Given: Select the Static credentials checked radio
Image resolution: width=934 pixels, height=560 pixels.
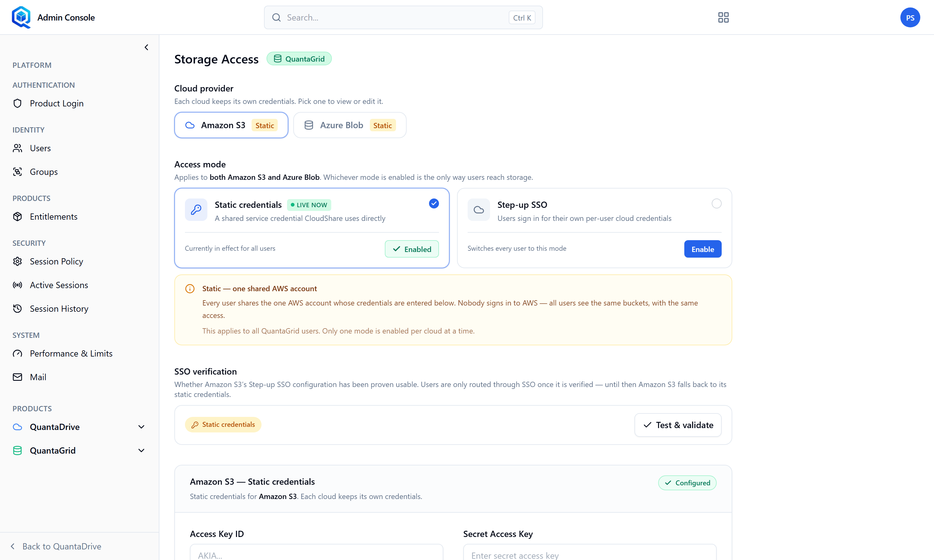Looking at the screenshot, I should tap(434, 203).
